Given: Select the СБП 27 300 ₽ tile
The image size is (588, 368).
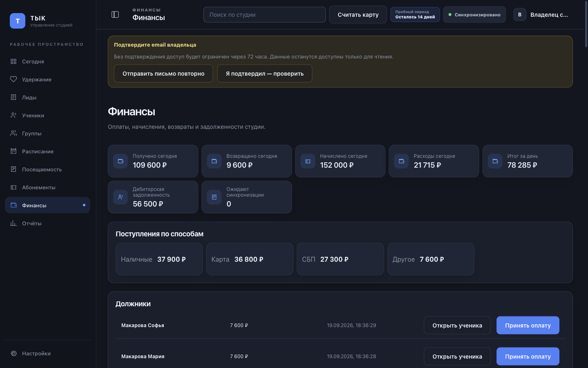Looking at the screenshot, I should [x=340, y=259].
